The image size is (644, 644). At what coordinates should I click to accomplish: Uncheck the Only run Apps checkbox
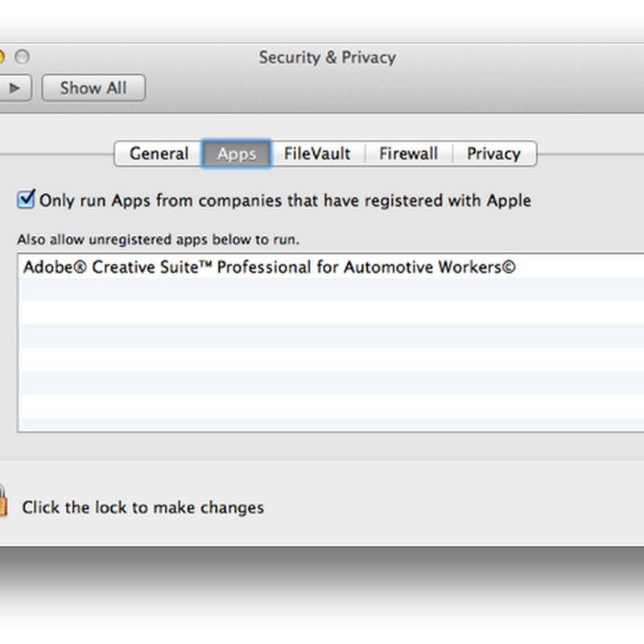point(27,199)
